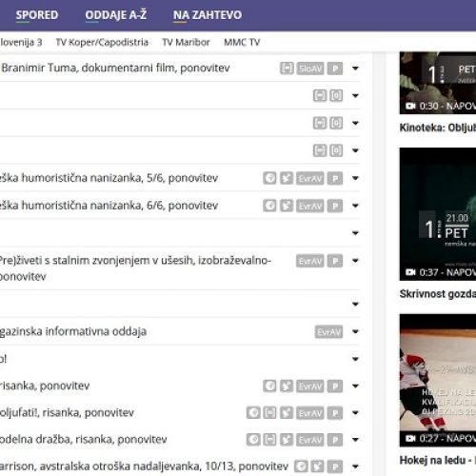This screenshot has height=476, width=476.
Task: Play the Hokej na ledu 0:27 thumbnail
Action: tap(438, 380)
